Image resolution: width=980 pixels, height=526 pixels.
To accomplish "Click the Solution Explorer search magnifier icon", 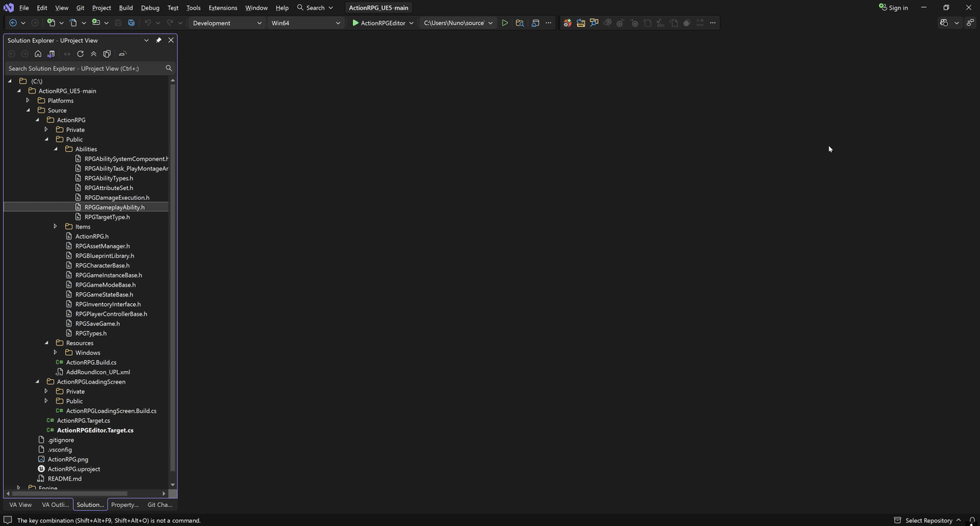I will click(169, 68).
